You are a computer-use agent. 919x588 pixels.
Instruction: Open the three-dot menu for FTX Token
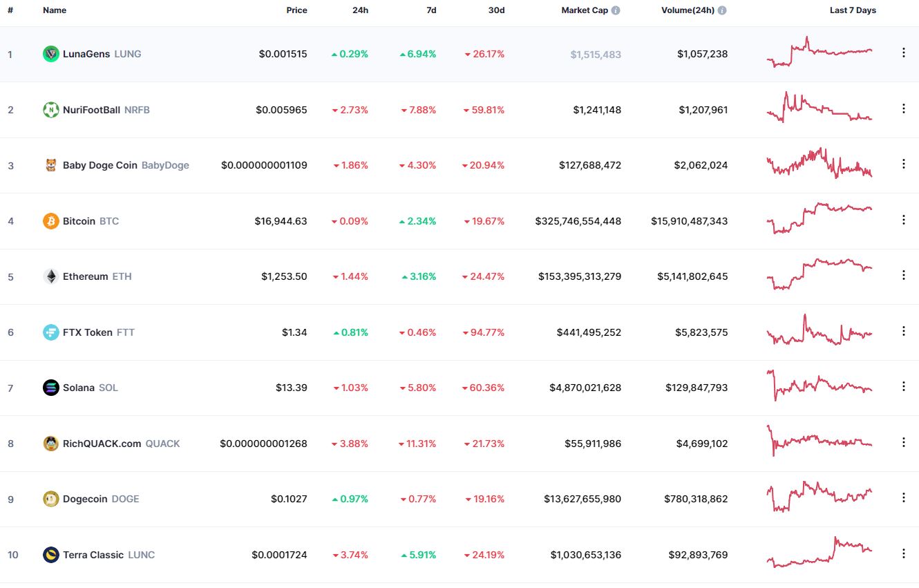point(903,331)
